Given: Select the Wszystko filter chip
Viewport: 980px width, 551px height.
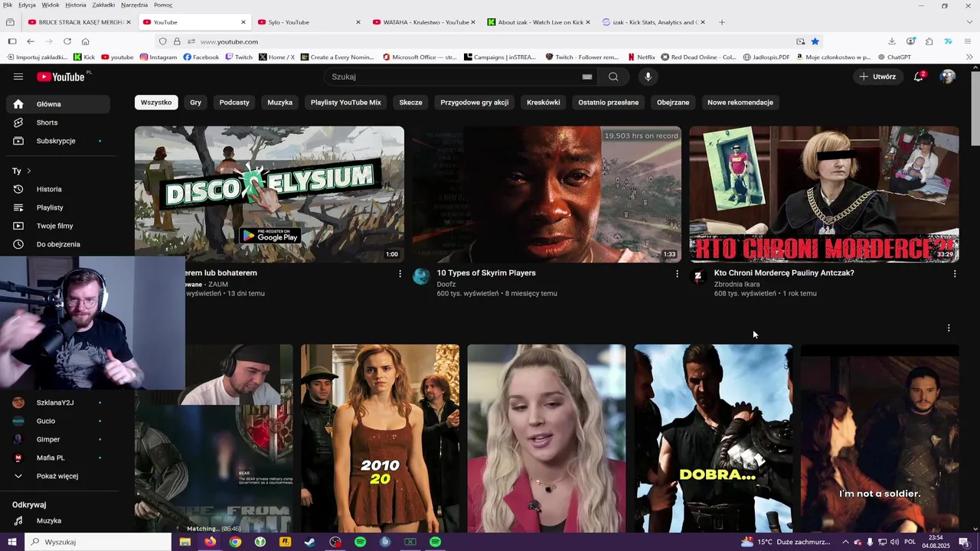Looking at the screenshot, I should (156, 102).
